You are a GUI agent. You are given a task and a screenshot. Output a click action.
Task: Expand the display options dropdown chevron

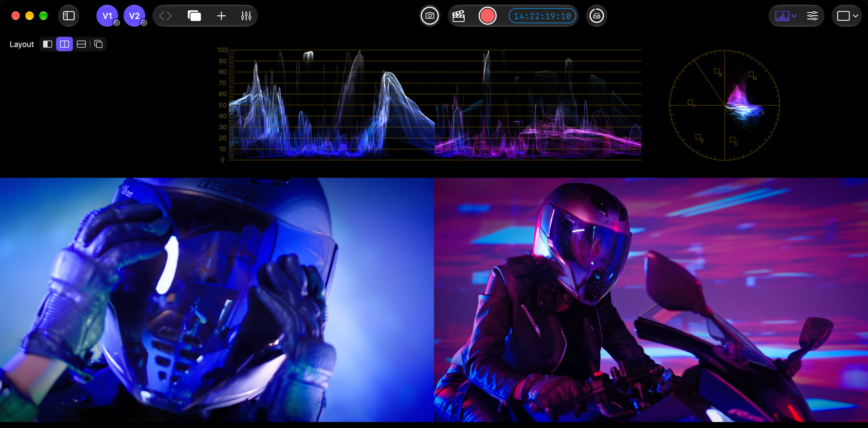(855, 16)
